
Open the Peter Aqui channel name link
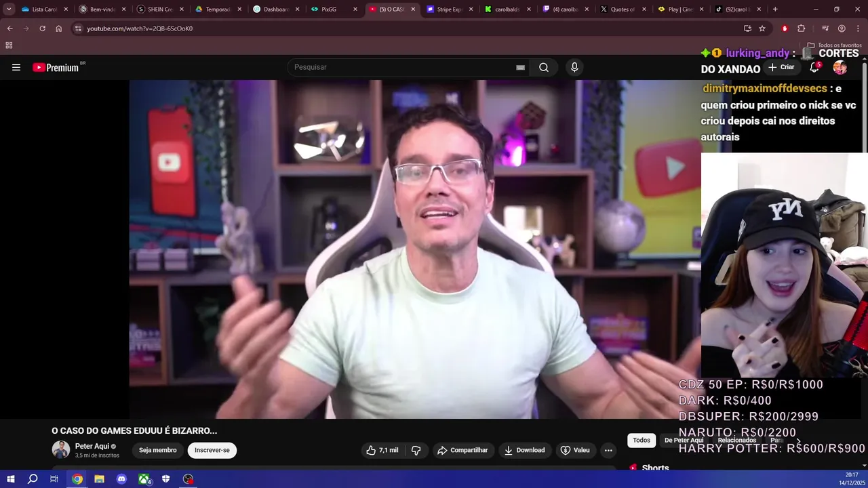click(92, 446)
